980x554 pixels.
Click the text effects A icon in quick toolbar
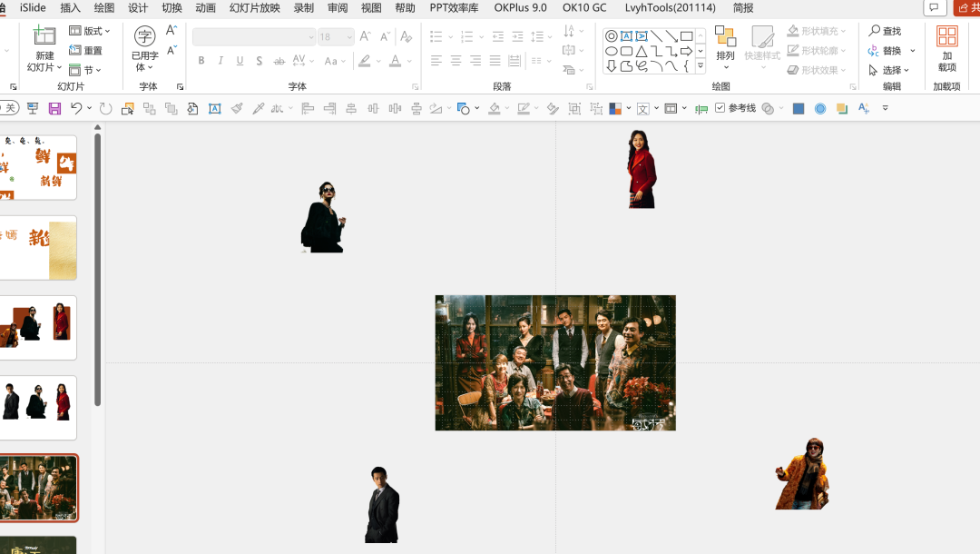pyautogui.click(x=864, y=108)
